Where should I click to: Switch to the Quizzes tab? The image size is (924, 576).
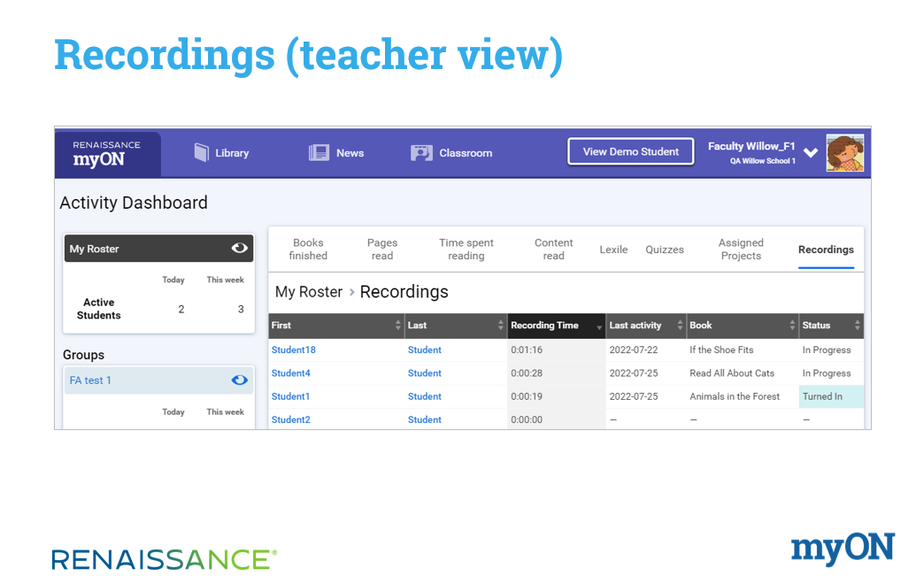point(665,250)
